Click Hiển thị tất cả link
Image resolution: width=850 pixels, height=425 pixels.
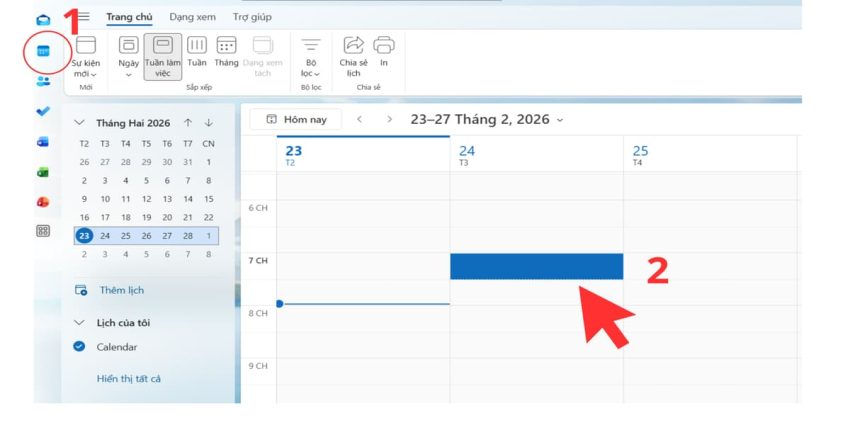coord(128,378)
